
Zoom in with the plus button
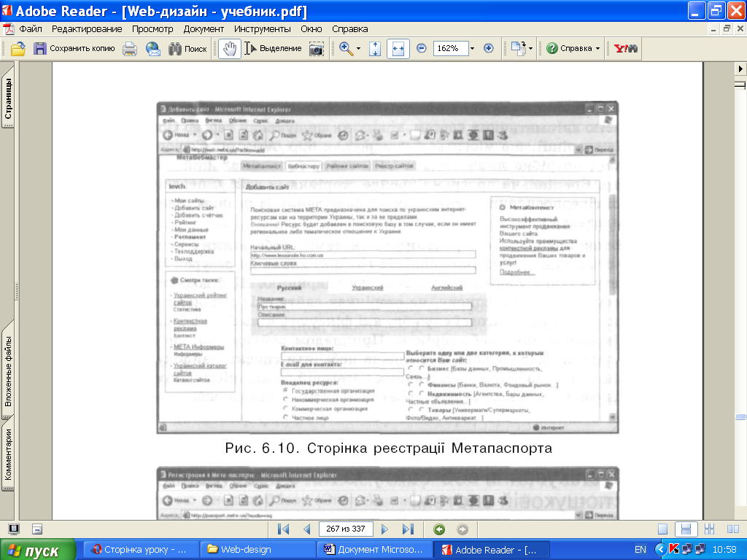pyautogui.click(x=488, y=49)
